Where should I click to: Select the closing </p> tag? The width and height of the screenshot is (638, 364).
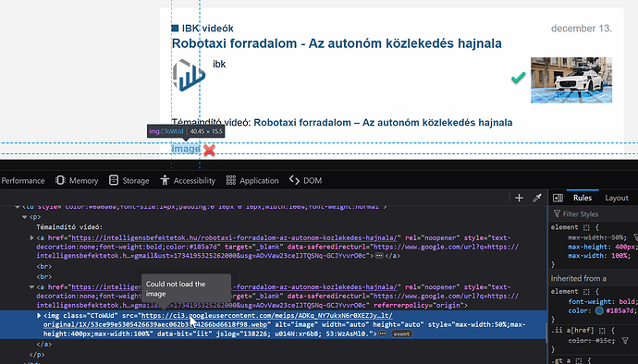pos(37,355)
